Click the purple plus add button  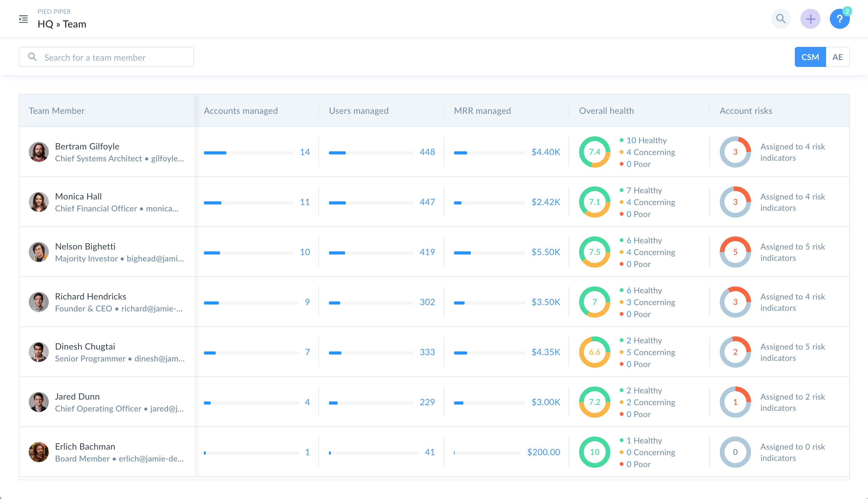[810, 19]
